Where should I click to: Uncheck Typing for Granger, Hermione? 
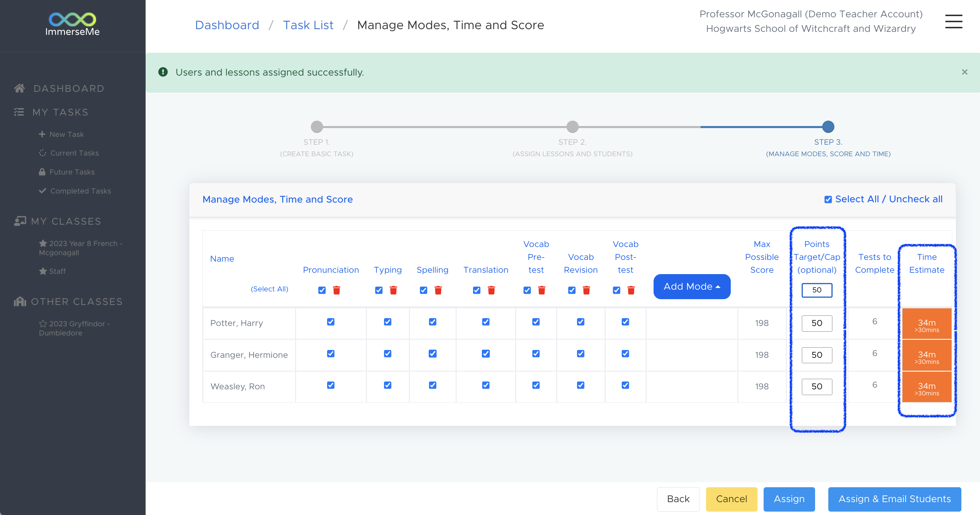coord(387,354)
